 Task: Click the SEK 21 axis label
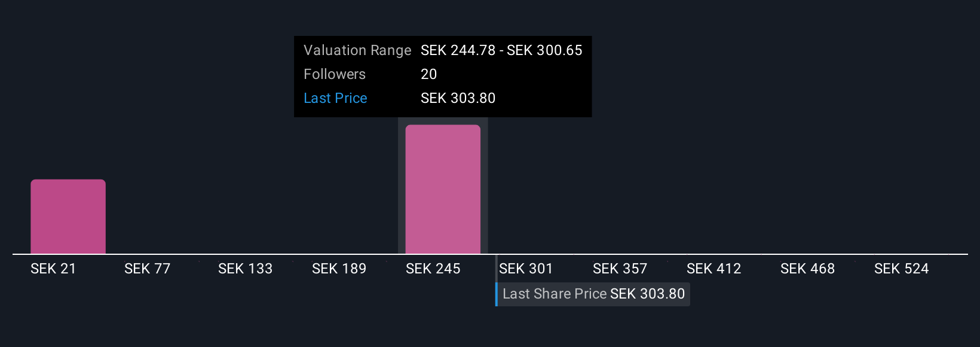coord(53,269)
